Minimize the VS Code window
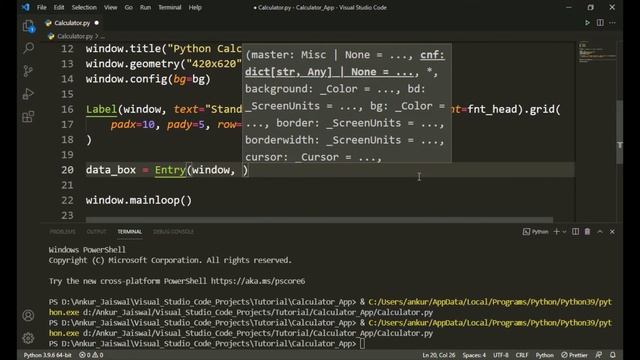Viewport: 640px width, 360px height. pos(569,7)
